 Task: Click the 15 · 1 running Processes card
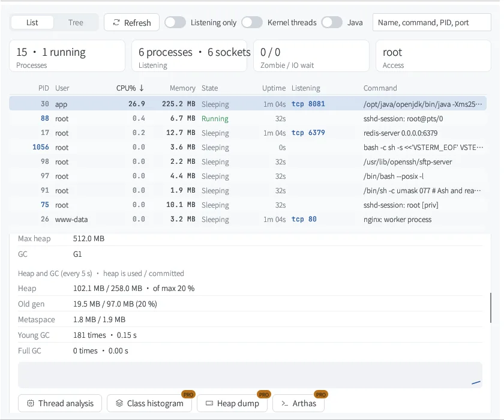(x=67, y=56)
